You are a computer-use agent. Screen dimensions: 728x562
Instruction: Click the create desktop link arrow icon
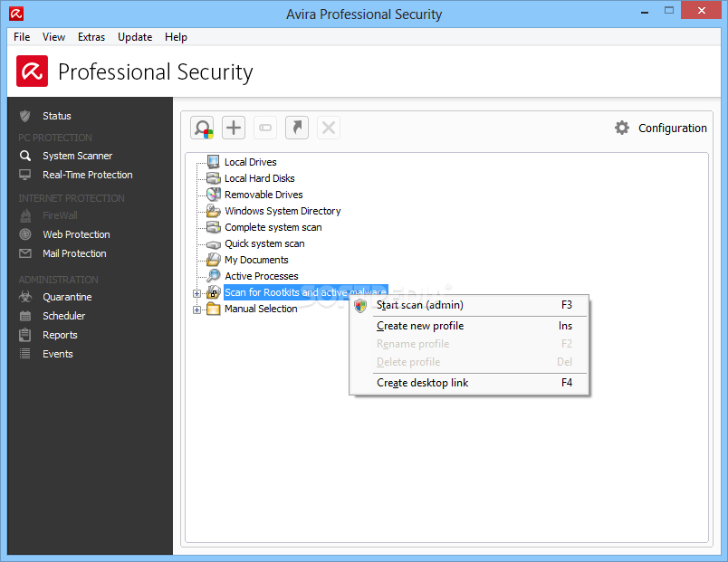[297, 128]
